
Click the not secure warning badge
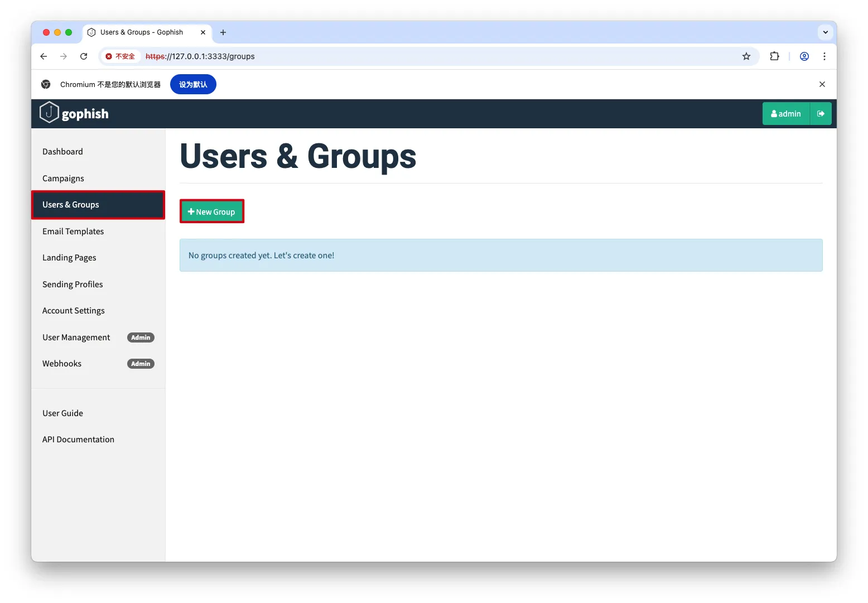click(120, 56)
